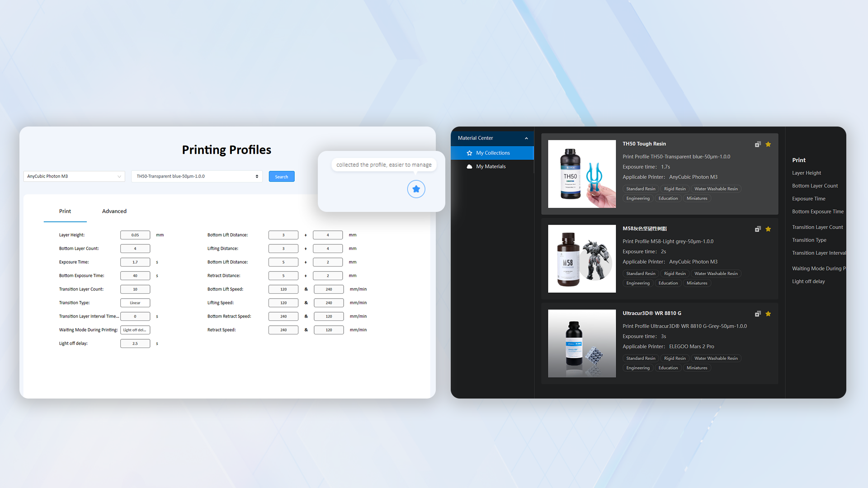
Task: Click 'ELEGOO Mars 2 Pro' applicable printer text
Action: 692,347
